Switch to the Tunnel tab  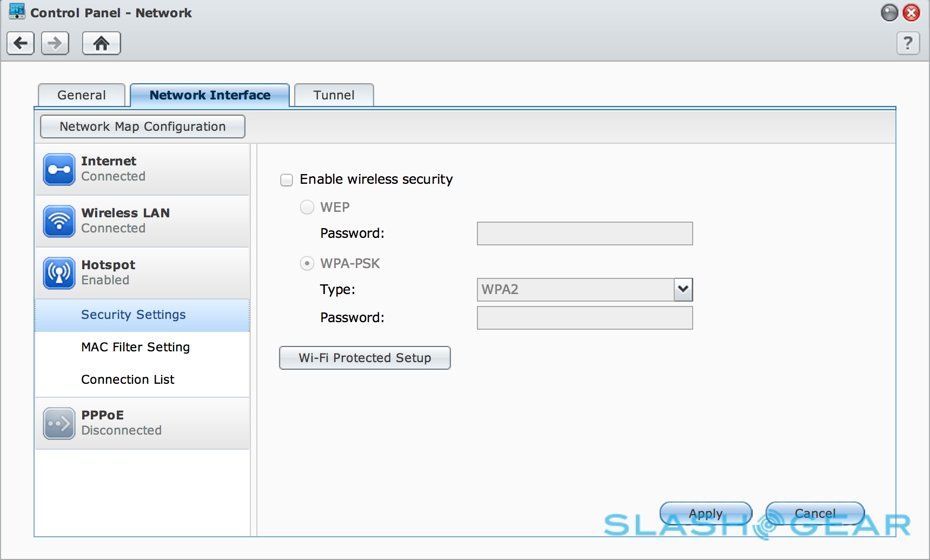pos(334,95)
